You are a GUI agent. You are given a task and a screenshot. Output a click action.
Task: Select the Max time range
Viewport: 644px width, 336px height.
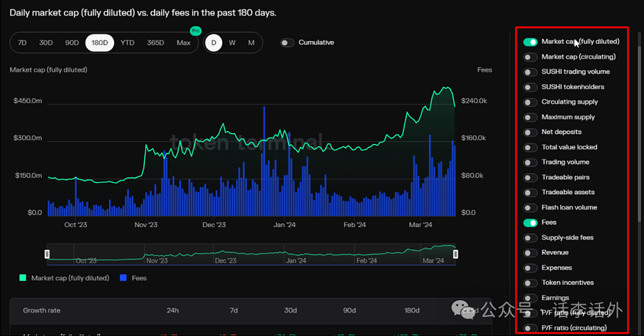click(x=183, y=43)
